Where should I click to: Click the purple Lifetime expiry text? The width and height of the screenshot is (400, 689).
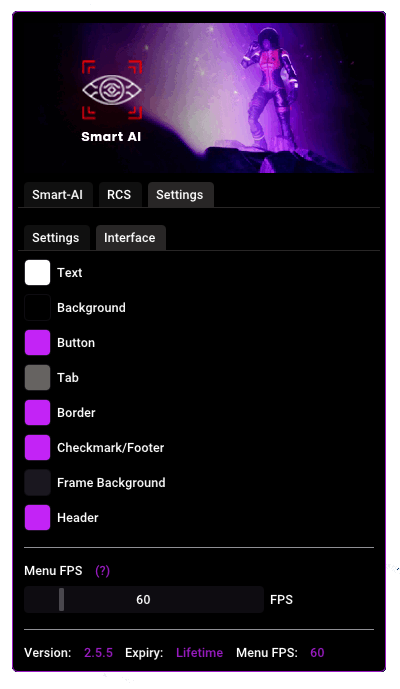(x=200, y=653)
